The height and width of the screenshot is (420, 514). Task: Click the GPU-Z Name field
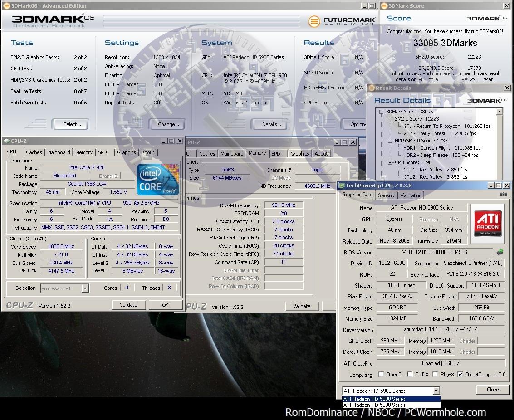point(422,208)
